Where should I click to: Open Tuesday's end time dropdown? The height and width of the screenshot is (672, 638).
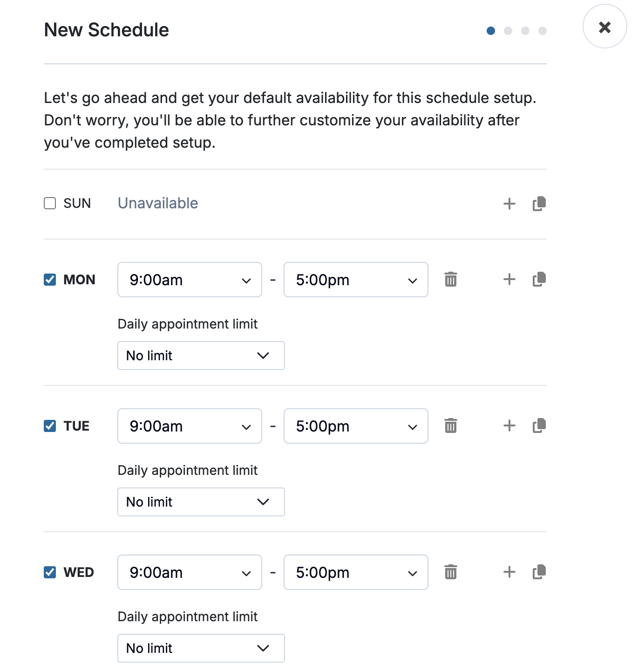[356, 426]
